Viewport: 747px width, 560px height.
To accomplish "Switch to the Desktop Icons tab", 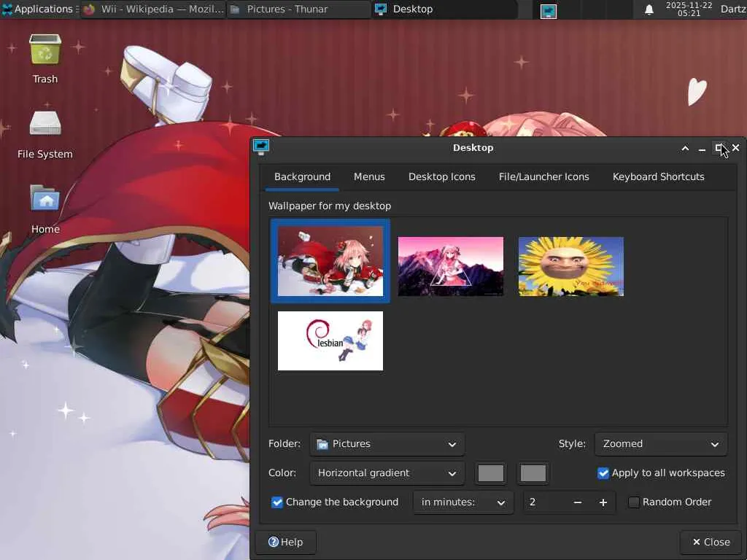I will click(x=441, y=176).
